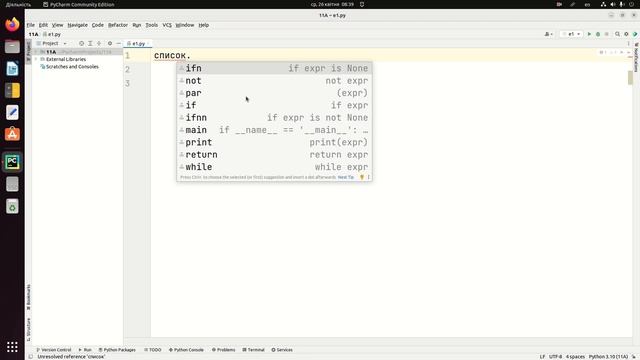Expand the 11A project folder

[x=37, y=52]
